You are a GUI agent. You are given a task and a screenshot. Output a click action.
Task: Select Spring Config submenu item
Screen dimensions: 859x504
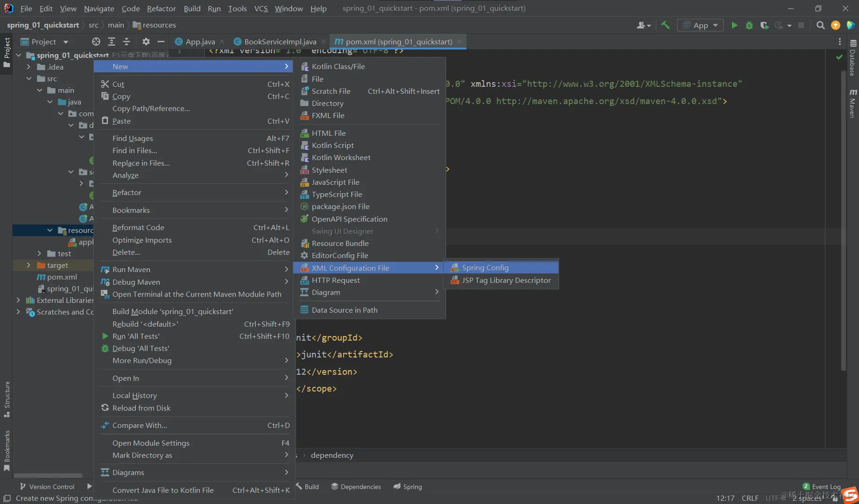coord(501,267)
